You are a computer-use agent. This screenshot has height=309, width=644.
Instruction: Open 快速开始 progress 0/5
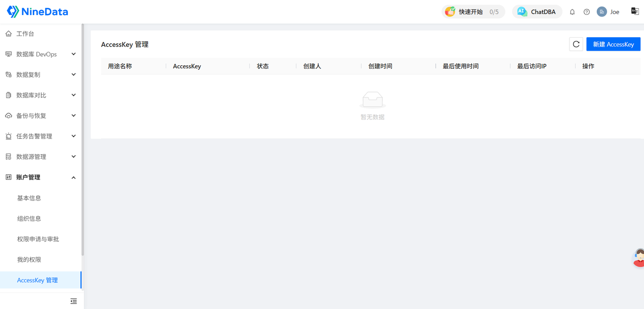click(x=473, y=12)
